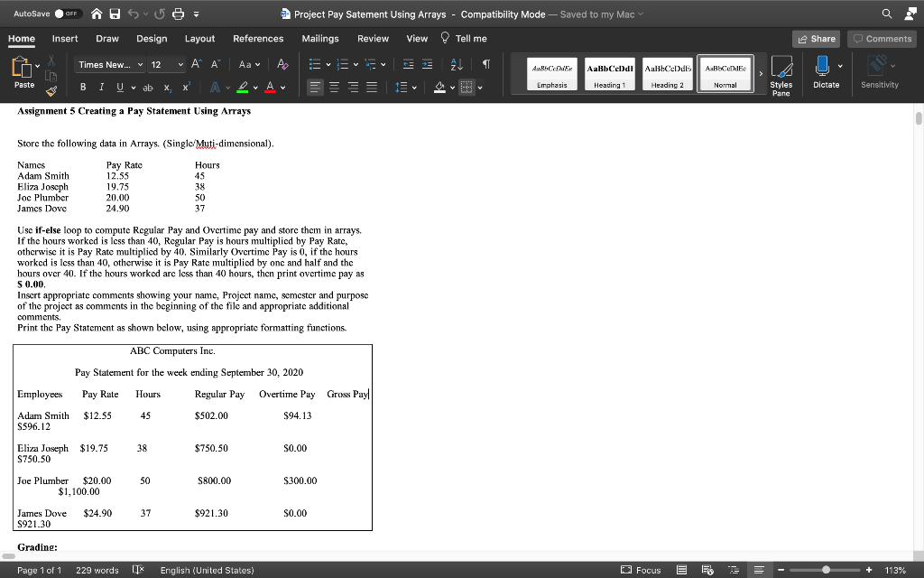Image resolution: width=924 pixels, height=578 pixels.
Task: Open spelling proofing icon in status bar
Action: pyautogui.click(x=138, y=570)
